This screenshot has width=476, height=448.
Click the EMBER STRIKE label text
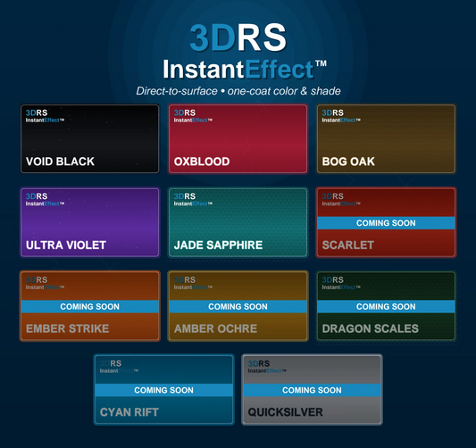[x=67, y=328]
